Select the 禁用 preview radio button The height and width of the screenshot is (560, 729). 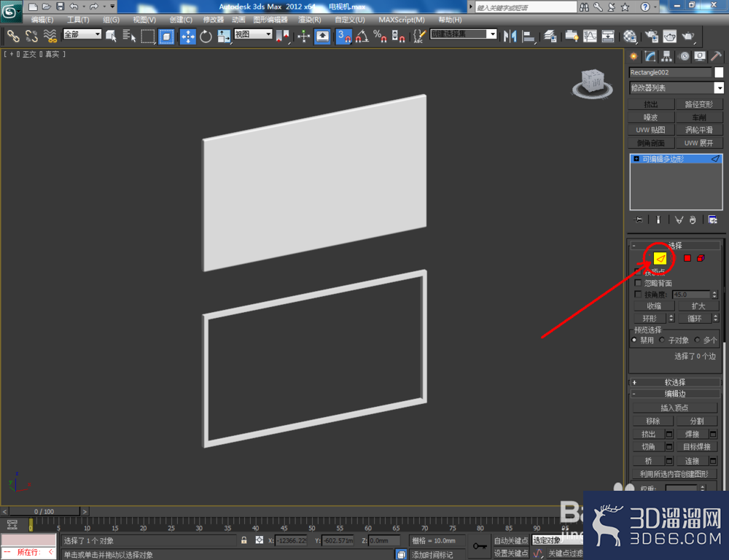634,340
